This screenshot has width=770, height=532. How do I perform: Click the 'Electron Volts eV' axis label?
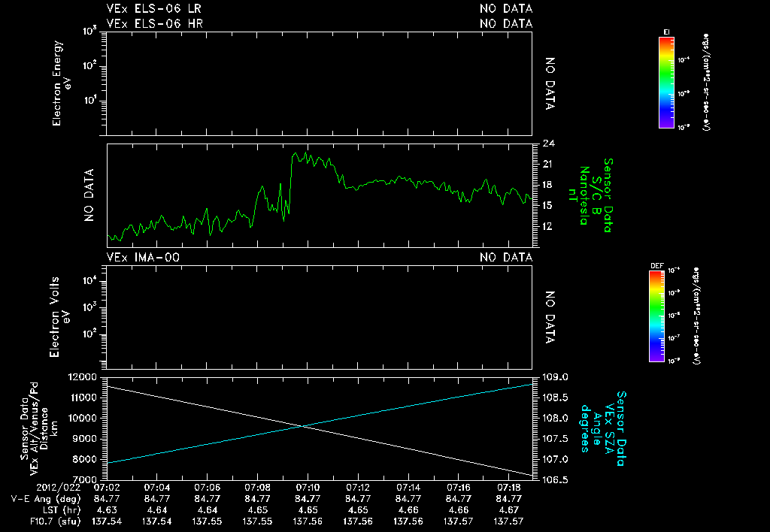tap(59, 317)
